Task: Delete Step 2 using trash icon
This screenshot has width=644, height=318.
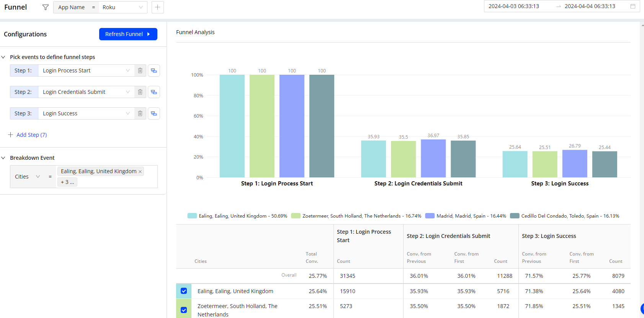Action: pos(140,92)
